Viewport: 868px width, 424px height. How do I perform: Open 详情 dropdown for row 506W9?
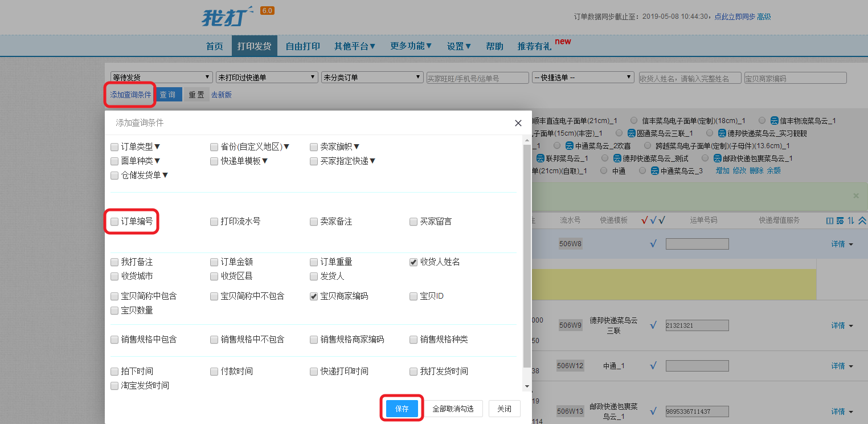(842, 325)
